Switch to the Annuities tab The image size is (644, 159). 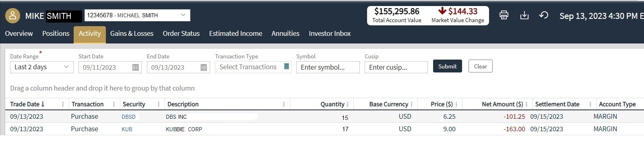coord(285,33)
